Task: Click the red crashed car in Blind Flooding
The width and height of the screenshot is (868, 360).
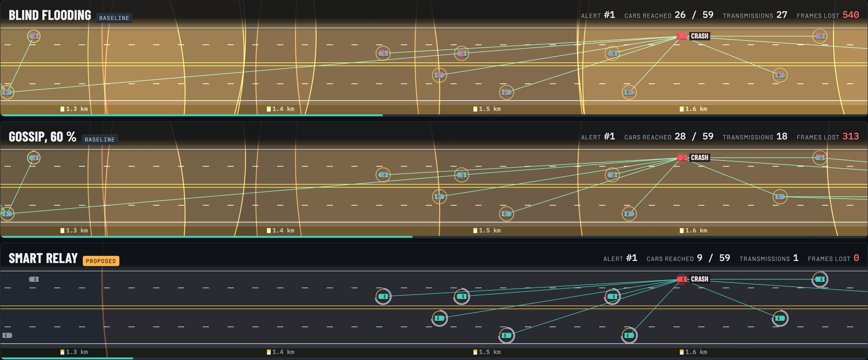Action: (x=682, y=36)
